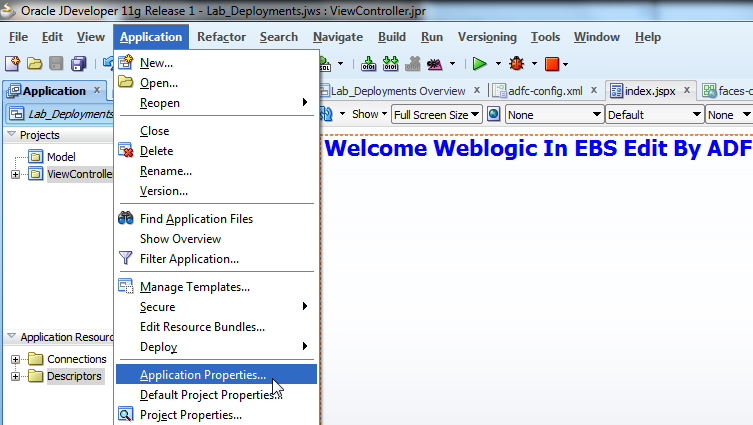Open the Tools menu
Viewport: 753px width, 425px height.
pos(545,37)
